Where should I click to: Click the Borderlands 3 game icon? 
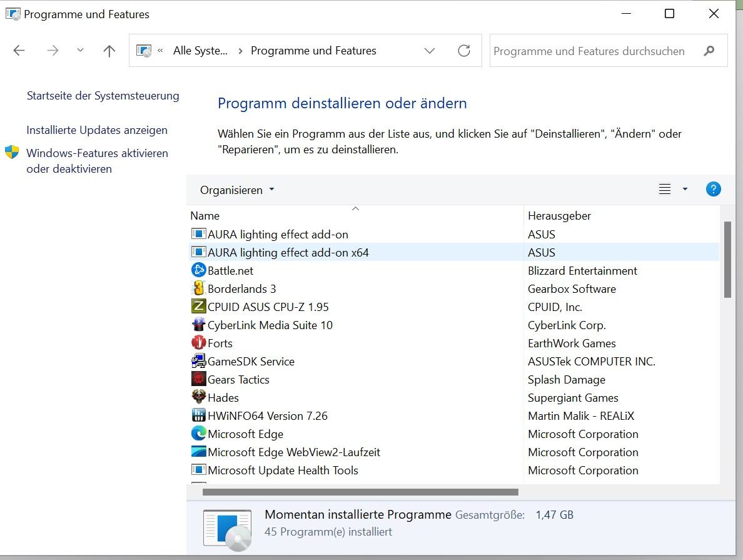(x=198, y=288)
